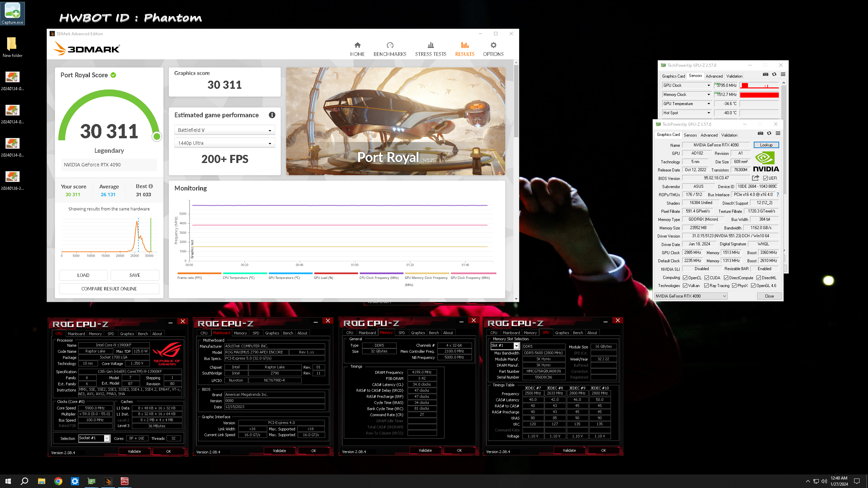Click the GPU Clock red sensor graph

tap(759, 85)
